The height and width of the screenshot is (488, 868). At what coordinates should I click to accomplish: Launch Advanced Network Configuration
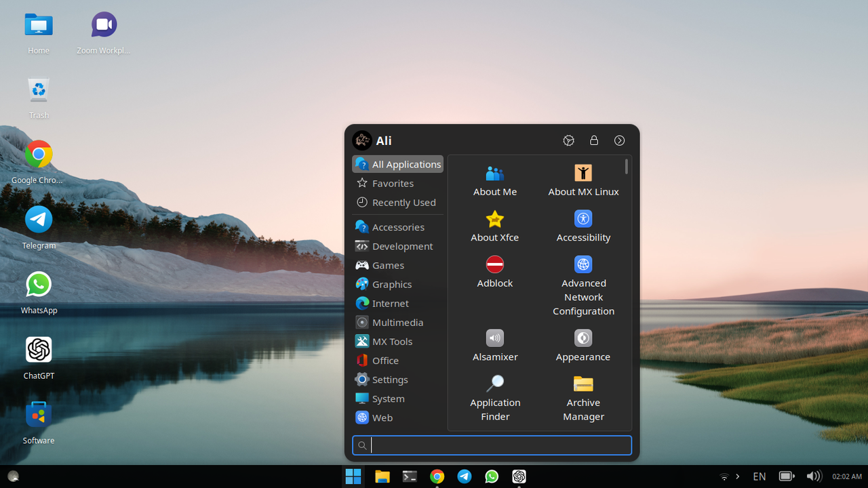[x=583, y=264]
